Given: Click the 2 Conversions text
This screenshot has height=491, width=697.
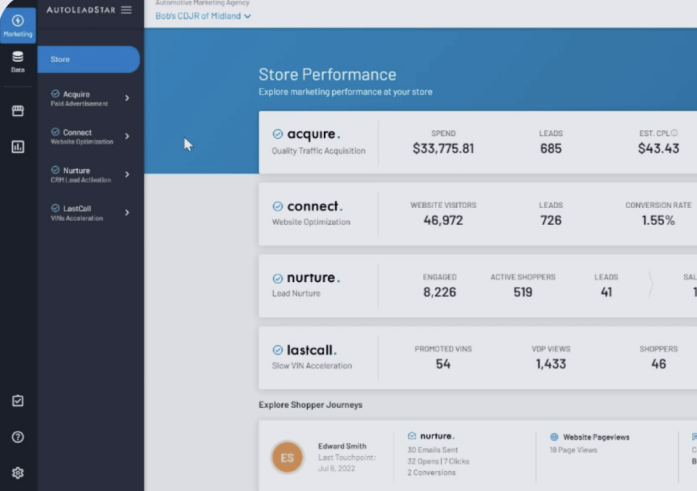Looking at the screenshot, I should (431, 472).
